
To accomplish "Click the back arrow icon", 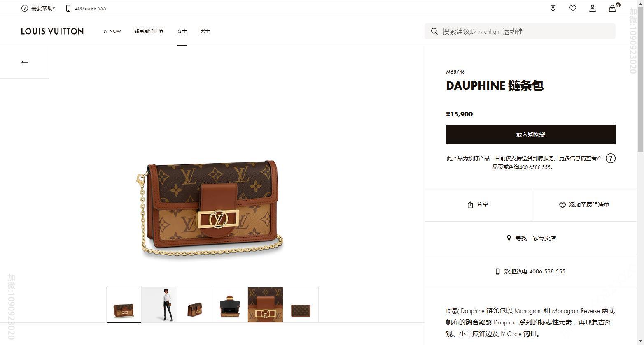I will [25, 62].
